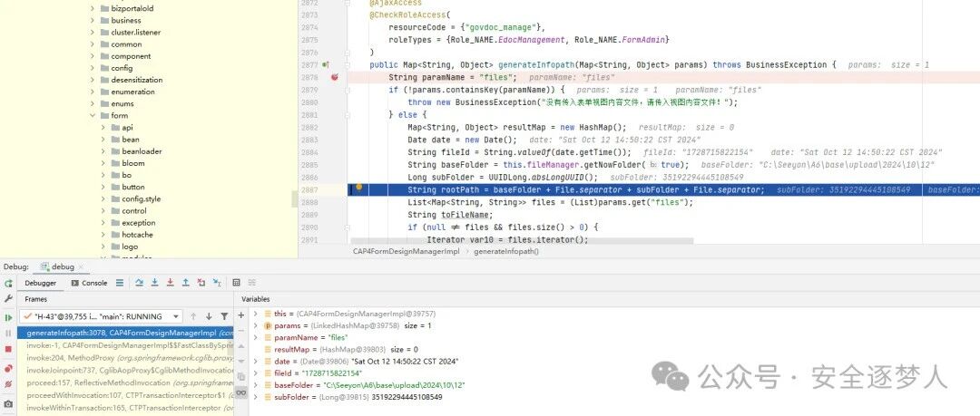Rerun the debug session
980x416 pixels.
click(x=8, y=284)
